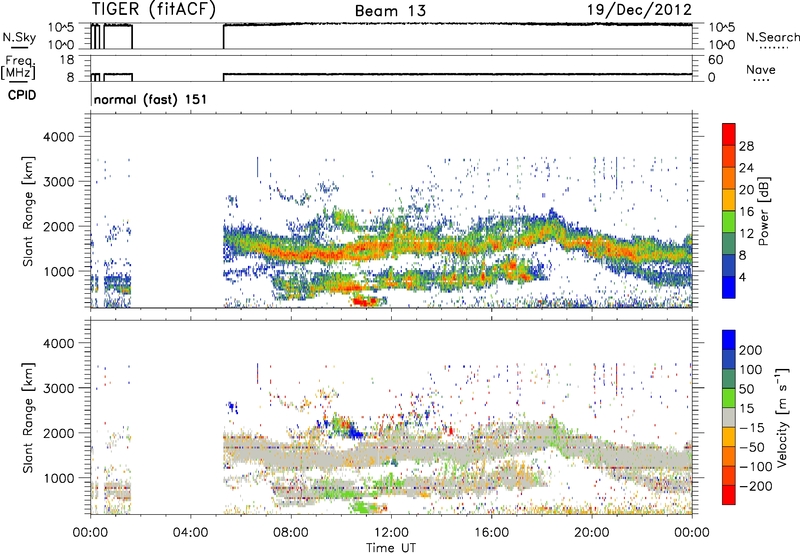Click the 28 label on power colorbar
Image resolution: width=800 pixels, height=554 pixels.
coord(746,146)
